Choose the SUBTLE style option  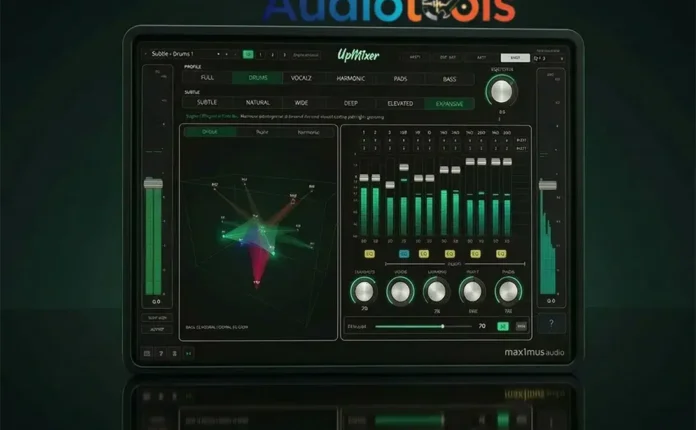[207, 103]
